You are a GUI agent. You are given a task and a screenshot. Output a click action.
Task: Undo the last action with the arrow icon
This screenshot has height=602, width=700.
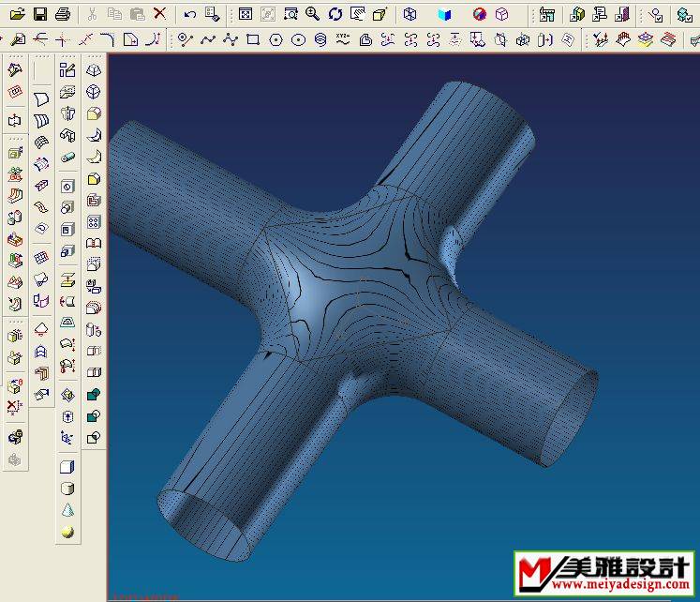coord(189,15)
